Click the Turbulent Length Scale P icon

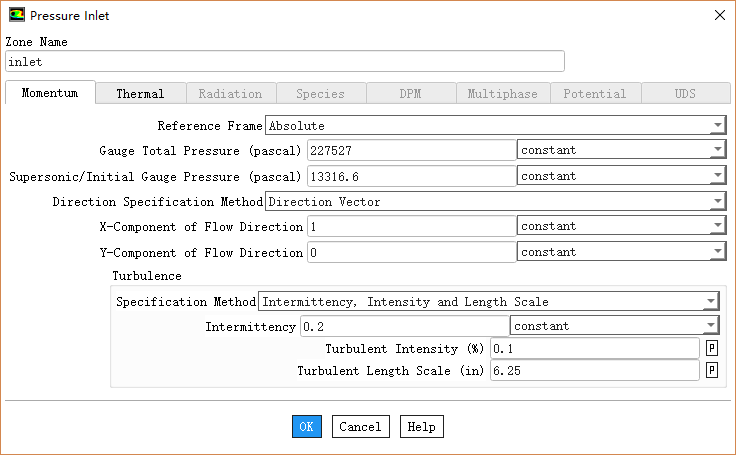click(x=712, y=370)
